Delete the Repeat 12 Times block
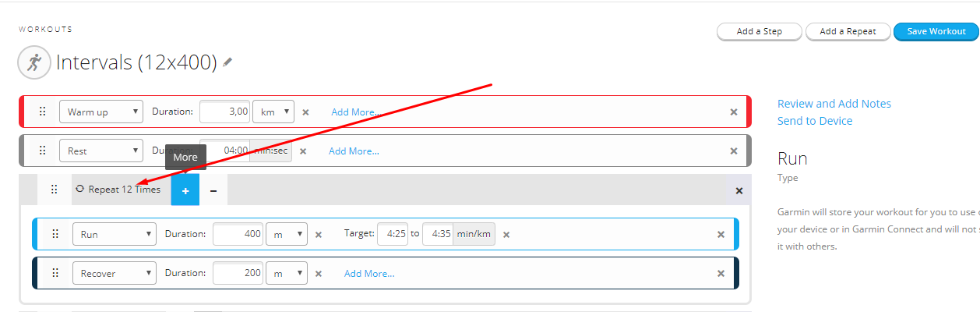 tap(739, 190)
